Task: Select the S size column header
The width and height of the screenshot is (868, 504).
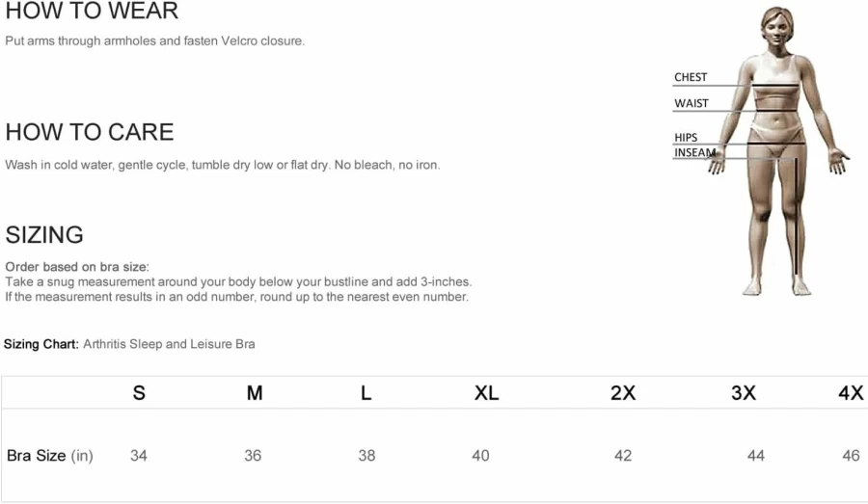Action: (x=139, y=393)
